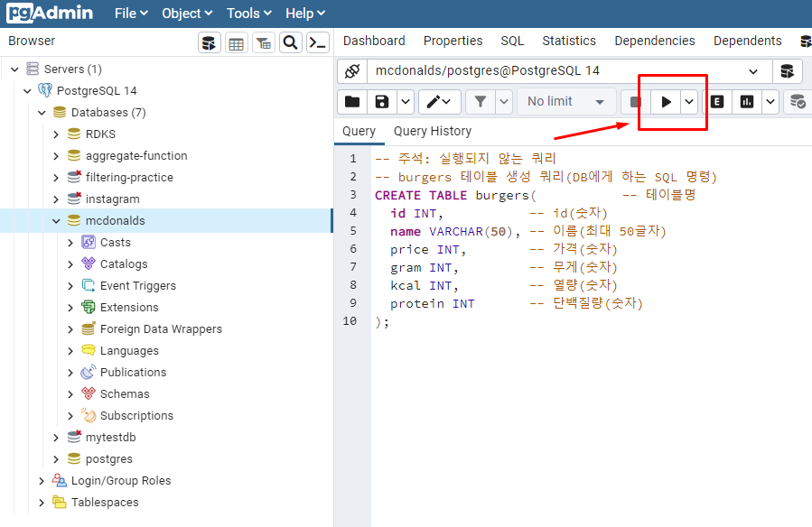This screenshot has height=527, width=812.
Task: Switch to the SQL tab
Action: pos(512,41)
